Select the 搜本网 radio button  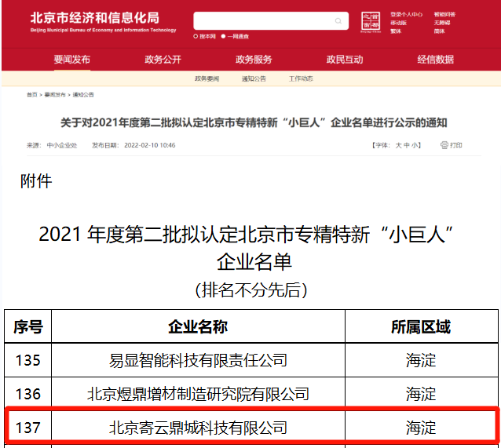coord(196,37)
